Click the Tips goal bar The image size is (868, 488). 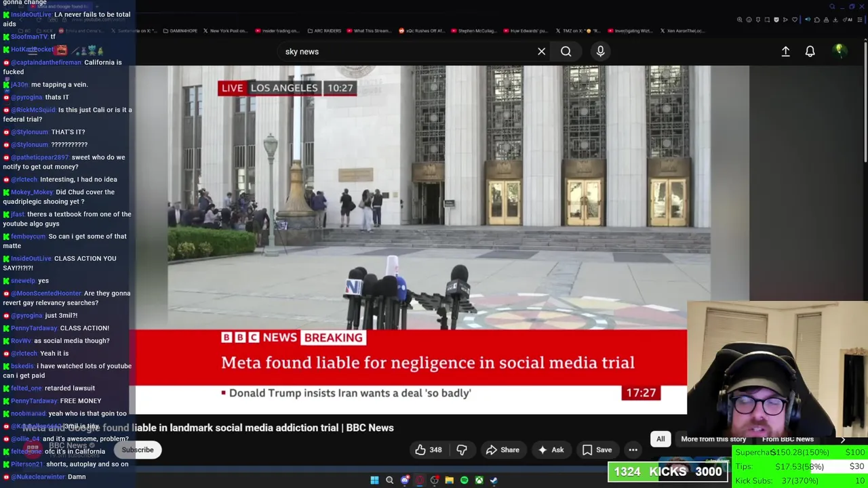tap(800, 466)
